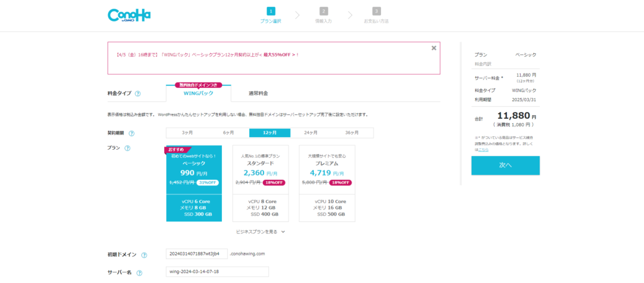Click the 次へ button
Image resolution: width=644 pixels, height=283 pixels.
[505, 165]
